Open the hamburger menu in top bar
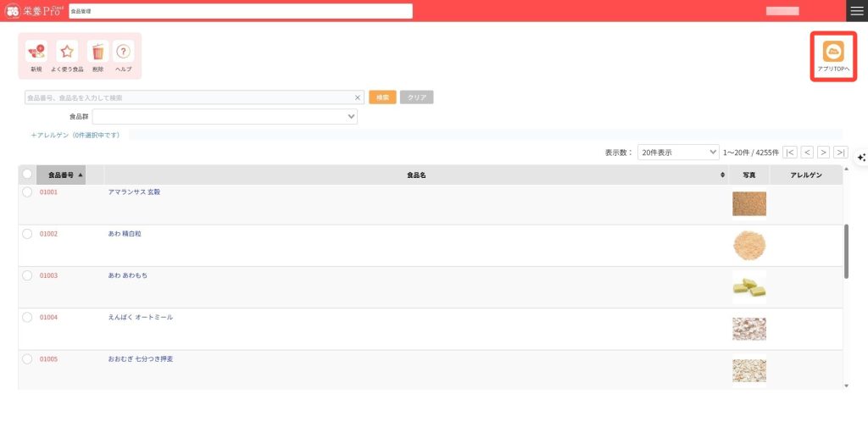 click(x=856, y=10)
